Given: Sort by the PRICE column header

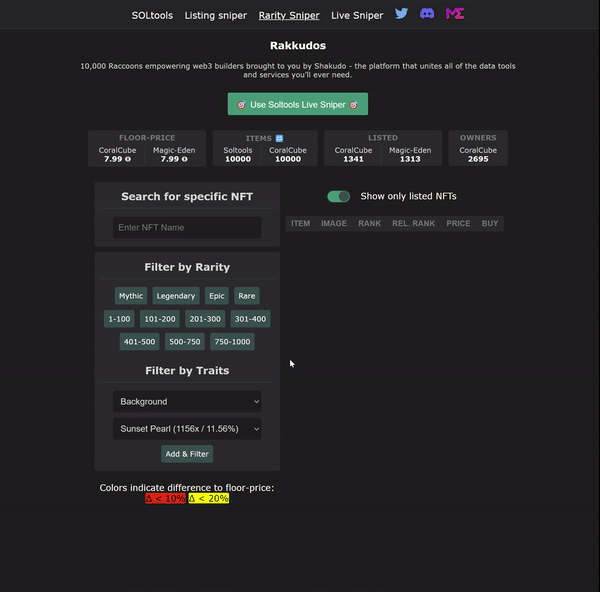Looking at the screenshot, I should click(x=458, y=224).
